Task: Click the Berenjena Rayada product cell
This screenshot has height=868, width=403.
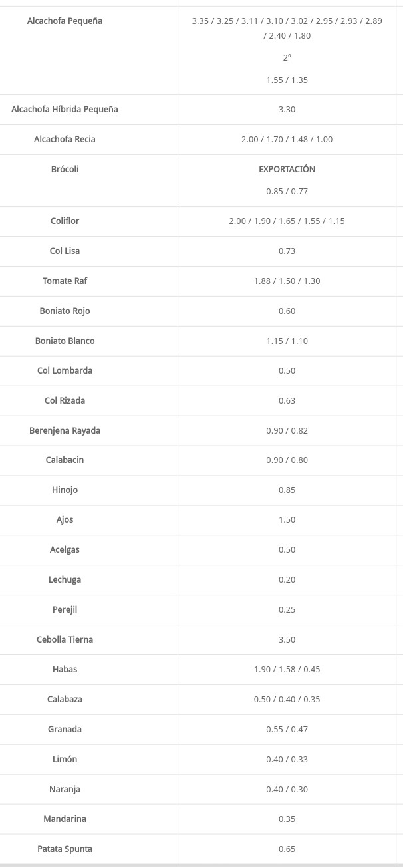Action: (x=65, y=430)
